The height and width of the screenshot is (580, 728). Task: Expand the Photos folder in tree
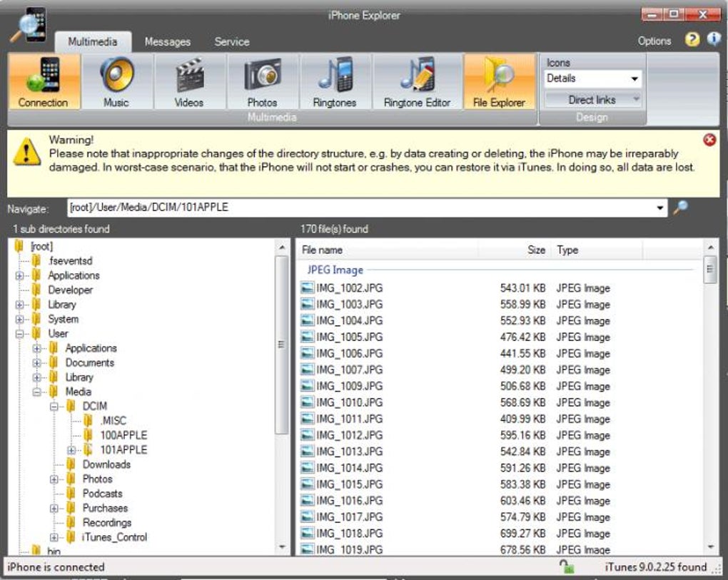(x=54, y=479)
